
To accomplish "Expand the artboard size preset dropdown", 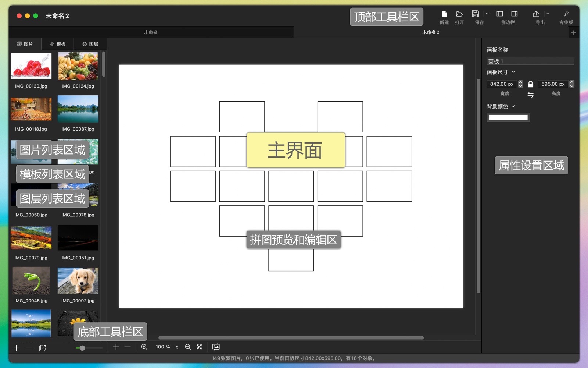I will (x=513, y=72).
